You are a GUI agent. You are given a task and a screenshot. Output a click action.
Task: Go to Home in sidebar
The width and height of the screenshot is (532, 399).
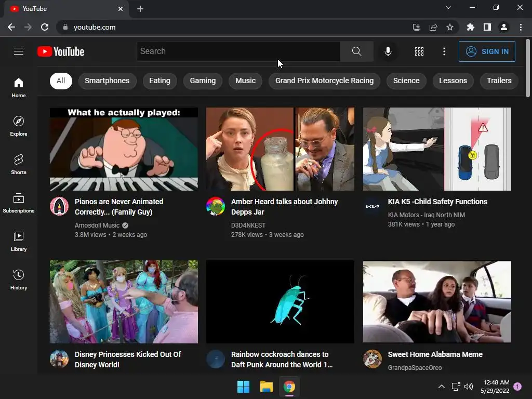pos(19,87)
